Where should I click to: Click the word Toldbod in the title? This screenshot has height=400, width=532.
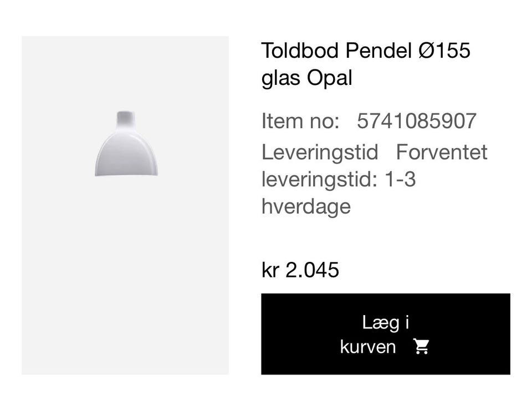point(300,50)
